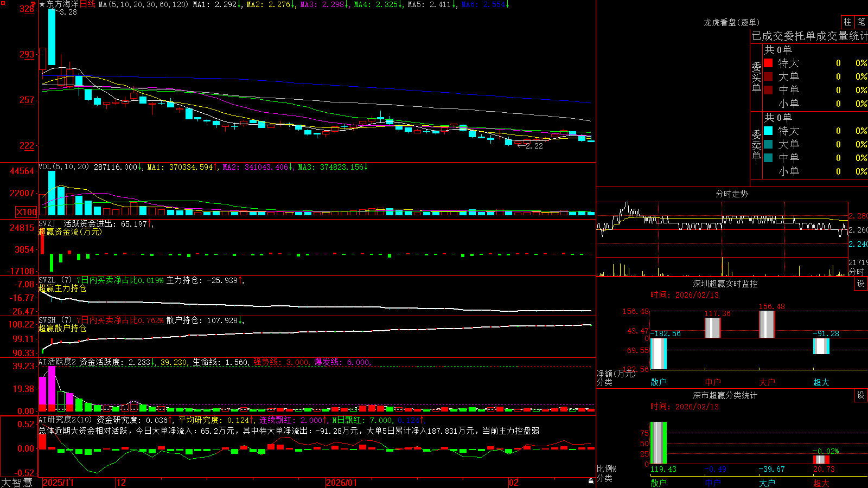Click the 中户 117.36 bar in realtime monitor
This screenshot has width=868, height=488.
tap(713, 328)
